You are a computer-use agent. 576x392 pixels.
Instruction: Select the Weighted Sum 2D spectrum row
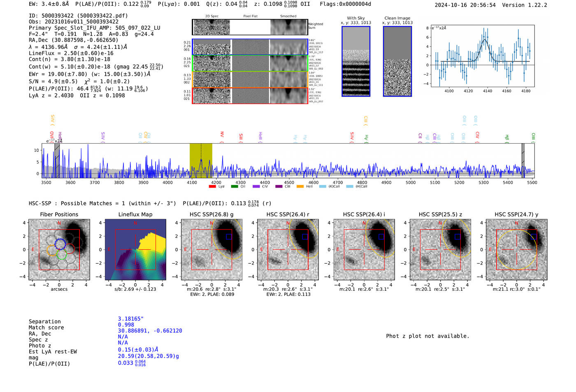250,27
